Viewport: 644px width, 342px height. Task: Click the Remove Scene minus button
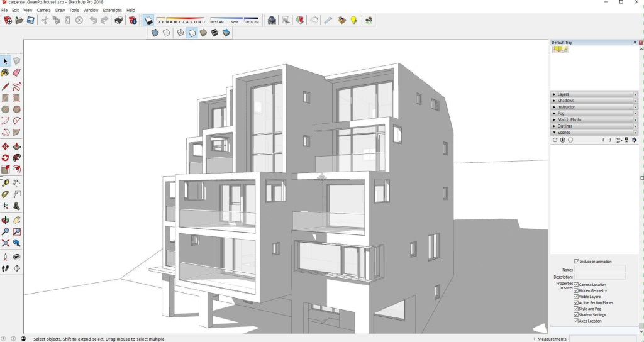click(x=570, y=140)
